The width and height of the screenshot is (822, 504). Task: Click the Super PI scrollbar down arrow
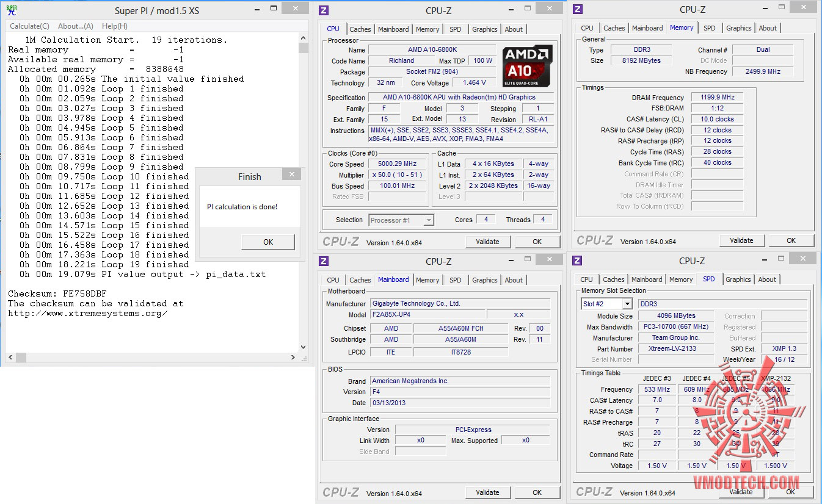point(304,347)
